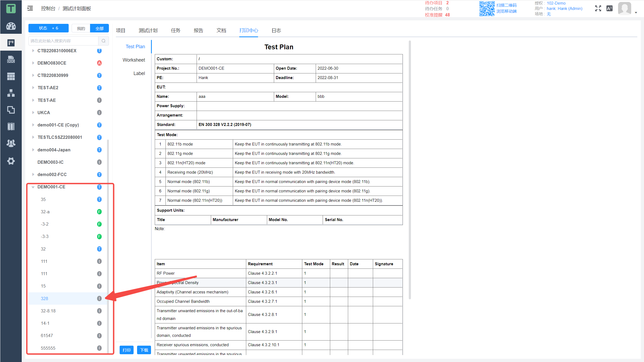Select the Worksheet print template
The height and width of the screenshot is (362, 644).
[134, 60]
